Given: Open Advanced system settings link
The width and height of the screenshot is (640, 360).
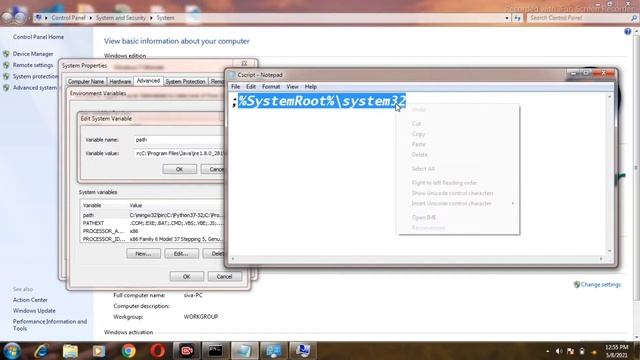Looking at the screenshot, I should pyautogui.click(x=35, y=88).
